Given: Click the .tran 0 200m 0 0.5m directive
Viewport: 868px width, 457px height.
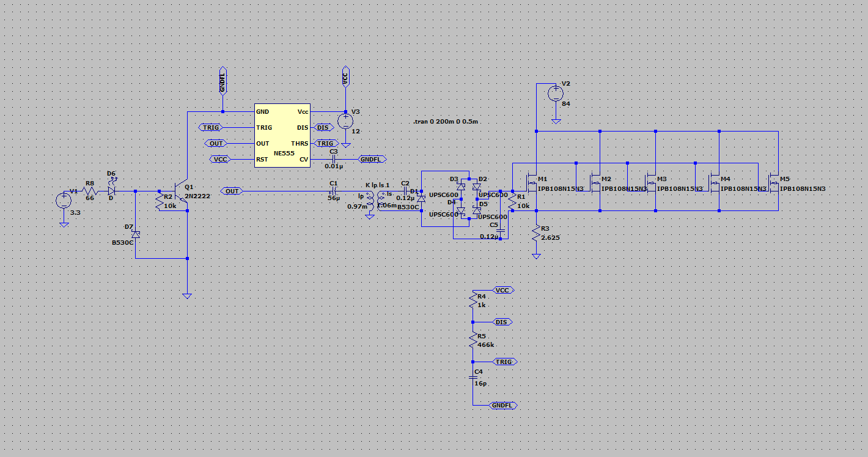Looking at the screenshot, I should 446,122.
